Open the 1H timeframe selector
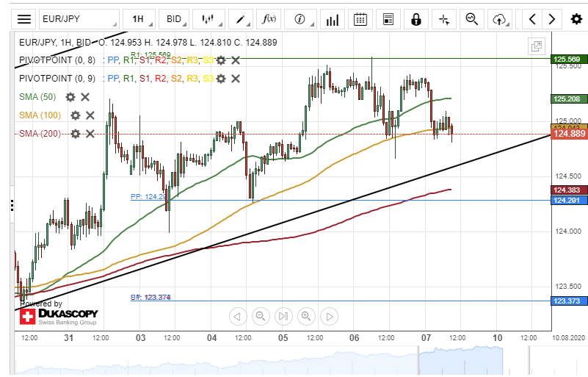The width and height of the screenshot is (588, 377). pos(138,19)
